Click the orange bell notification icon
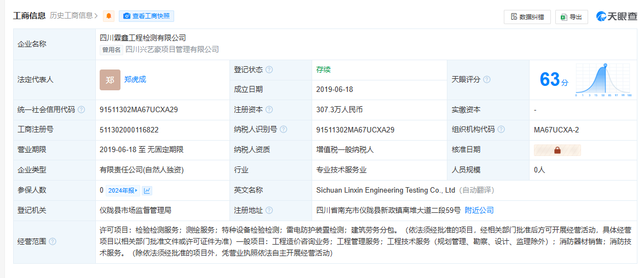Viewport: 644px width, 278px height. pyautogui.click(x=109, y=16)
